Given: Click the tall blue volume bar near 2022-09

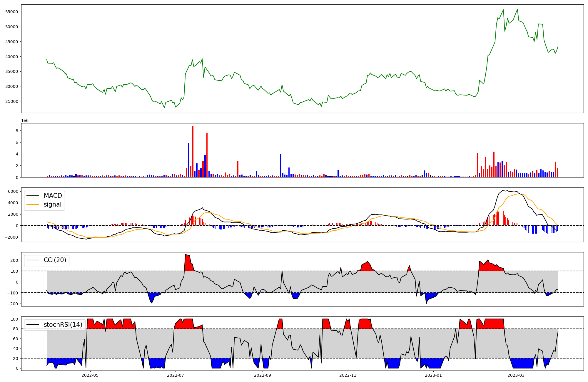Looking at the screenshot, I should (x=281, y=166).
